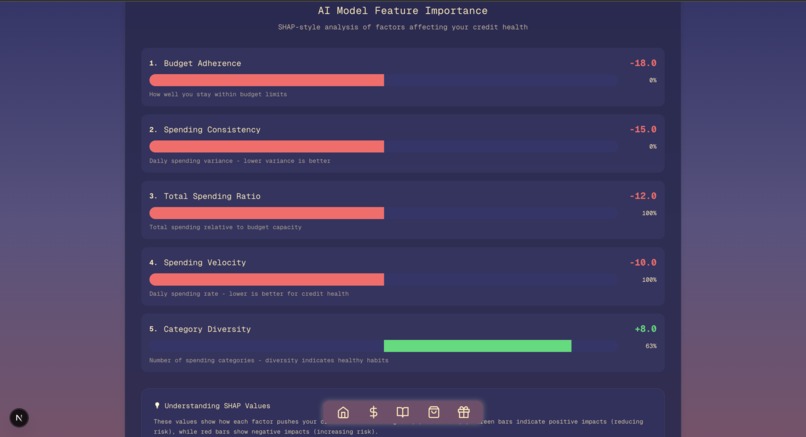This screenshot has width=806, height=437.
Task: Click the 0% label in Budget Adherence card
Action: coord(653,80)
